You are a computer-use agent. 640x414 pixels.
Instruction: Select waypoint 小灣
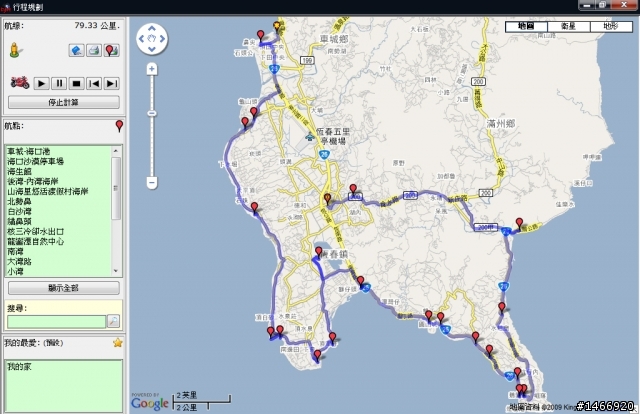15,272
